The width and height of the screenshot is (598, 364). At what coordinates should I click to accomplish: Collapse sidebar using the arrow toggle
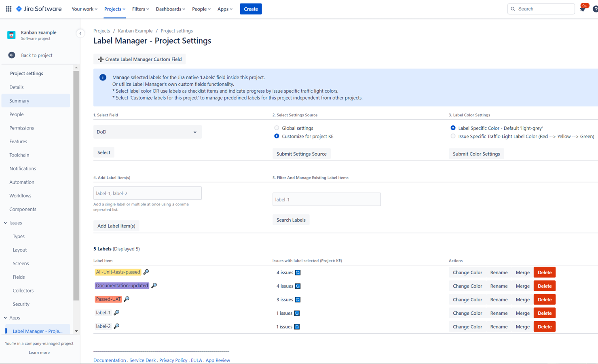coord(80,34)
